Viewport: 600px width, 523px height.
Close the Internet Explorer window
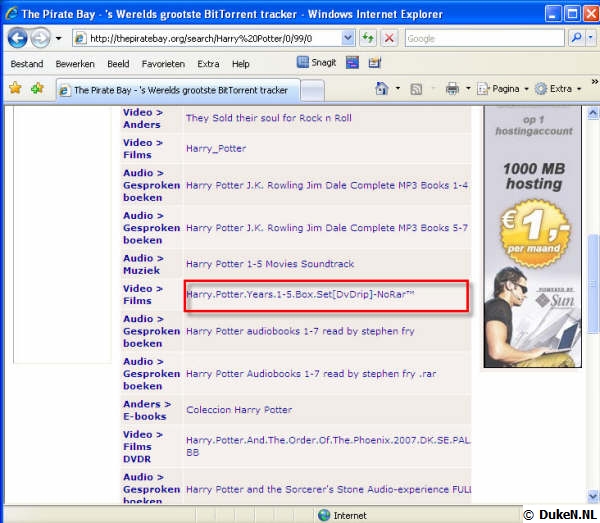592,14
